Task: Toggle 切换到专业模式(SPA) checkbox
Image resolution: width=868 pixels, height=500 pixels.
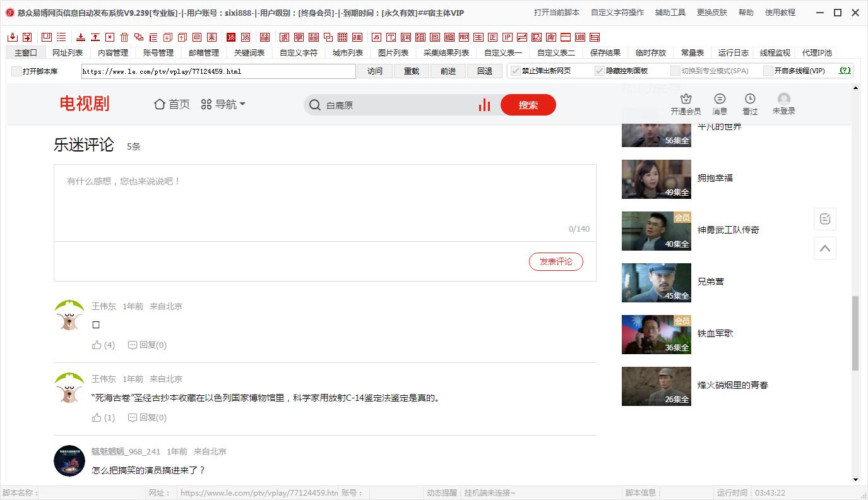Action: pos(675,71)
